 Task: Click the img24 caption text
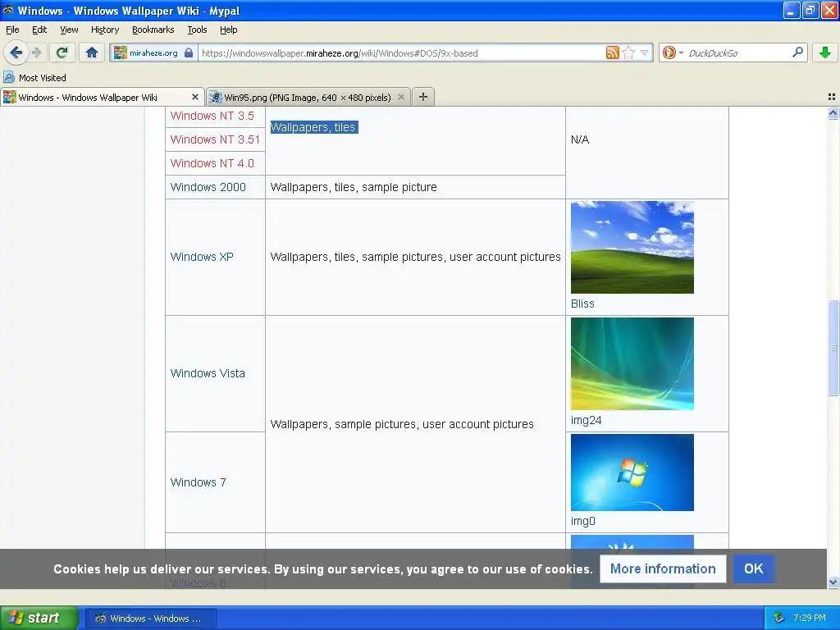[586, 420]
